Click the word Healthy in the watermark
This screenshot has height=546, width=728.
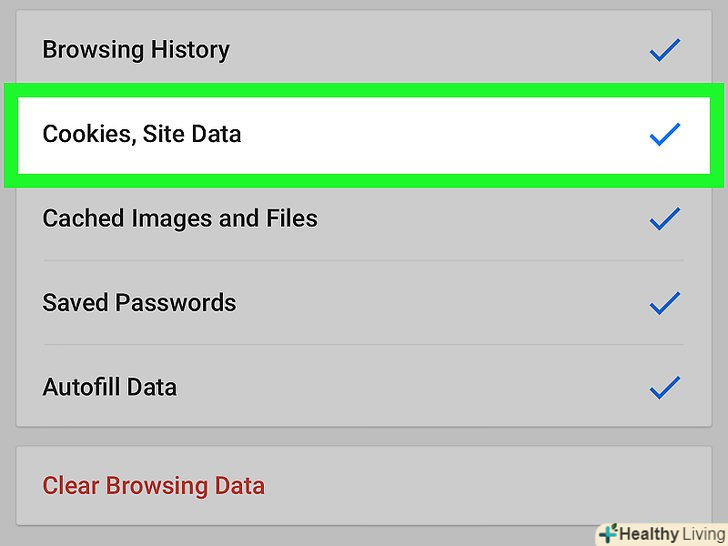tap(649, 533)
